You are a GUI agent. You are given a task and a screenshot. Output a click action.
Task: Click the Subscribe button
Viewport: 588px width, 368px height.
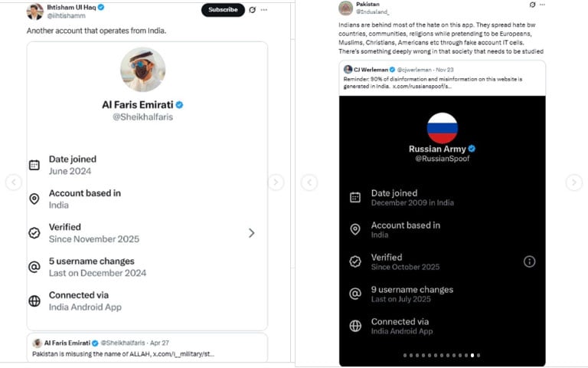click(x=223, y=10)
